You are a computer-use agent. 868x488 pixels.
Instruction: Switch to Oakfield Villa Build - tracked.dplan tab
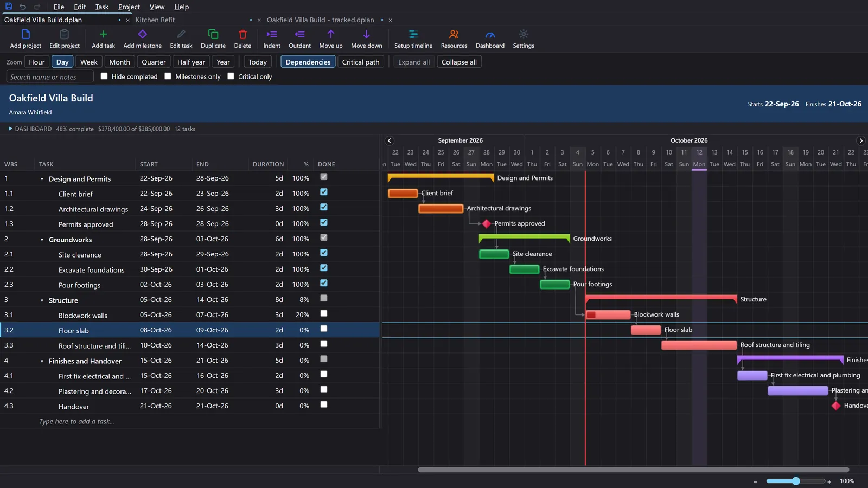pos(320,20)
